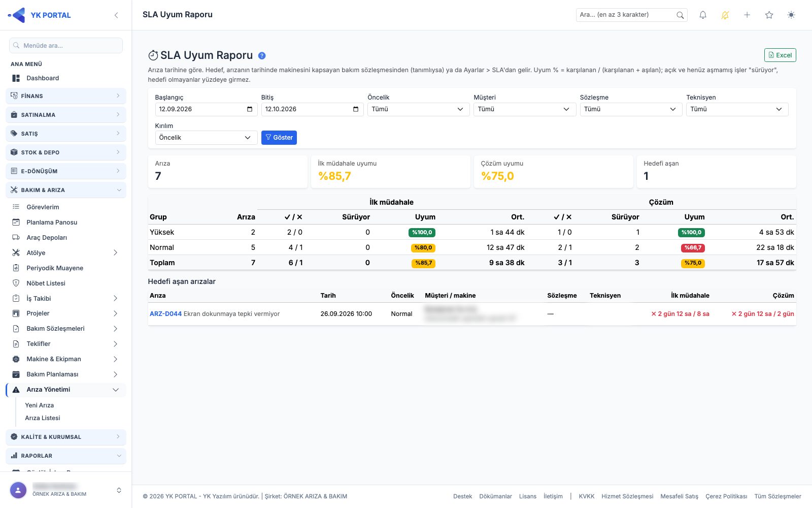Collapse the BAKIM & ARIZA section
Viewport: 812px width, 508px height.
66,190
